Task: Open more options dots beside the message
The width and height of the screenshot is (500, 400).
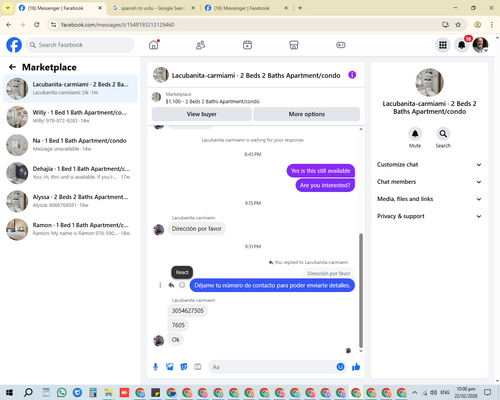Action: pyautogui.click(x=160, y=285)
